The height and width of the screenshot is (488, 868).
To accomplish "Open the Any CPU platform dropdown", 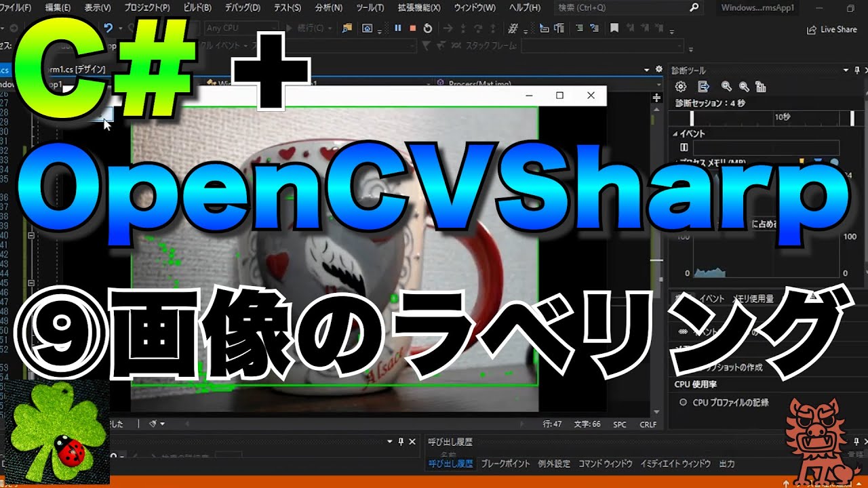I will click(241, 28).
